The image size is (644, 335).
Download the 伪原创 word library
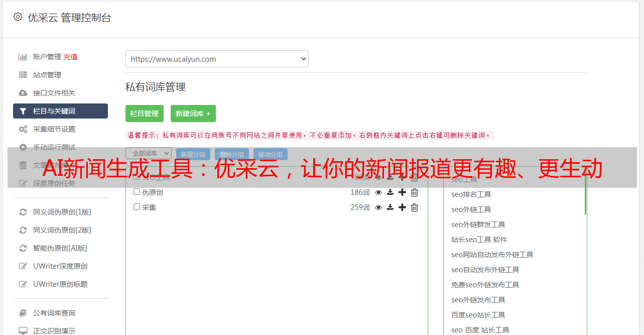(x=390, y=192)
